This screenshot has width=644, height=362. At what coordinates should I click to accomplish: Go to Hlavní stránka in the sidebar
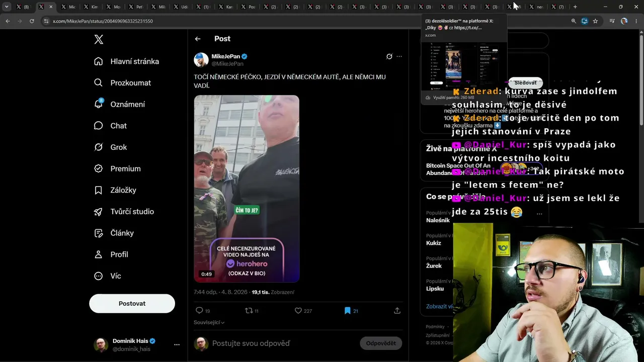pos(127,61)
